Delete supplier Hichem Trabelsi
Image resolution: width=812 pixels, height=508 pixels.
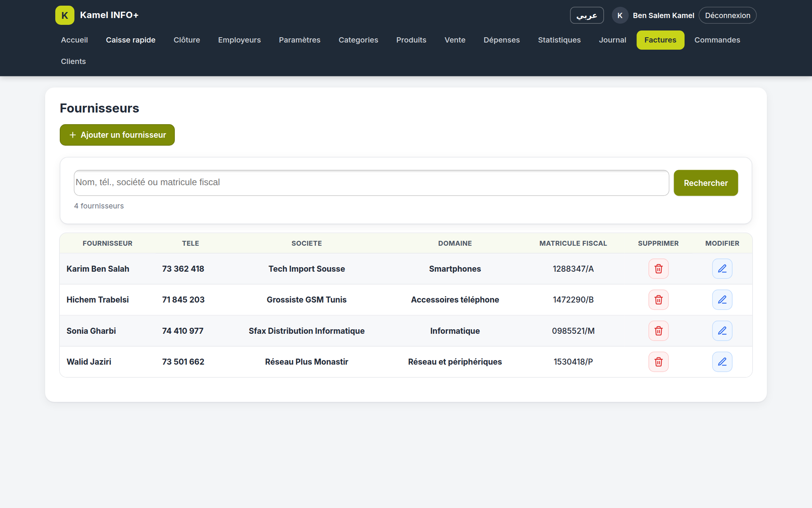click(658, 300)
